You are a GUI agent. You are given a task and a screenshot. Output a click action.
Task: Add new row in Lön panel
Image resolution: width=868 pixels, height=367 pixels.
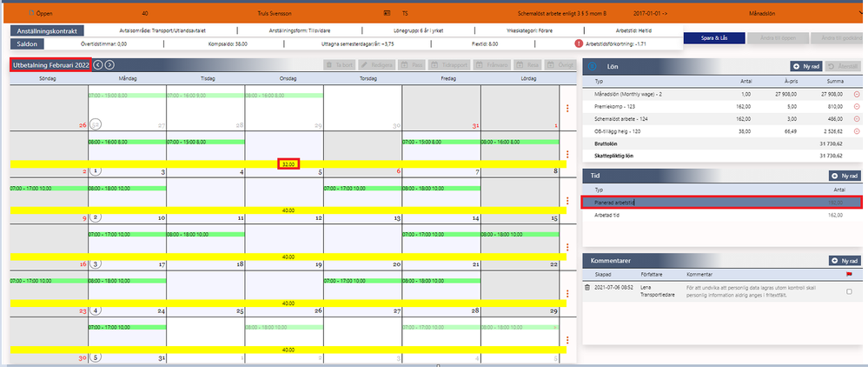(x=806, y=66)
